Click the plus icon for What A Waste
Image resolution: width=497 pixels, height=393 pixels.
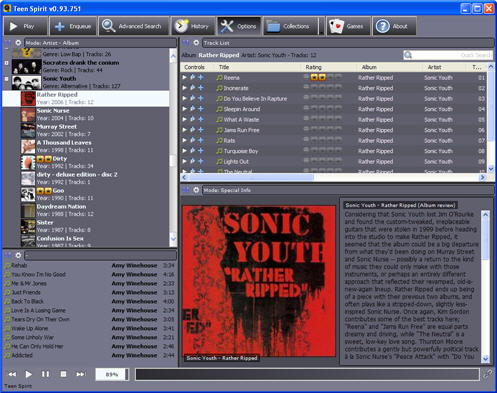coord(201,119)
